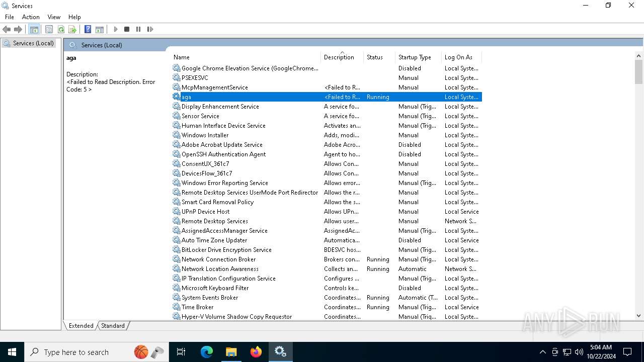
Task: Click the scrollbar up arrow
Action: click(x=638, y=56)
